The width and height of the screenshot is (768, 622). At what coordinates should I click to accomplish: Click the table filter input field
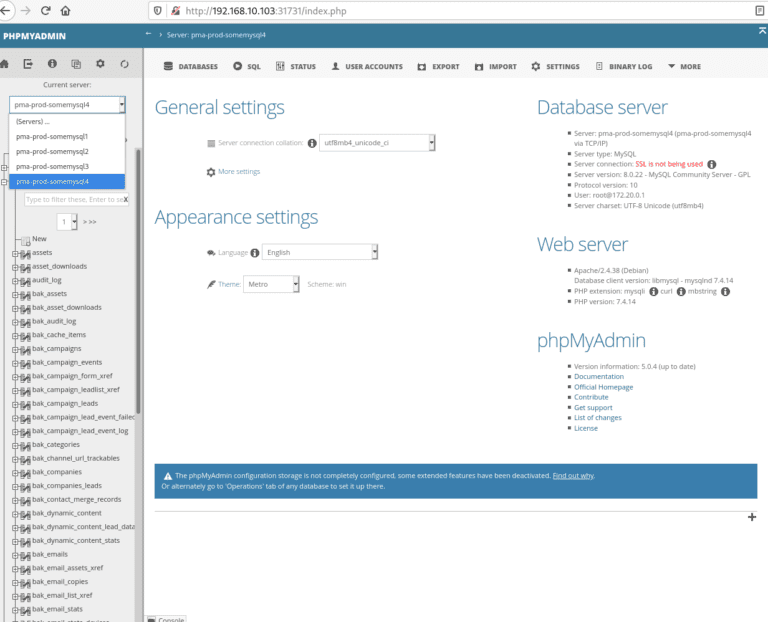[x=74, y=199]
